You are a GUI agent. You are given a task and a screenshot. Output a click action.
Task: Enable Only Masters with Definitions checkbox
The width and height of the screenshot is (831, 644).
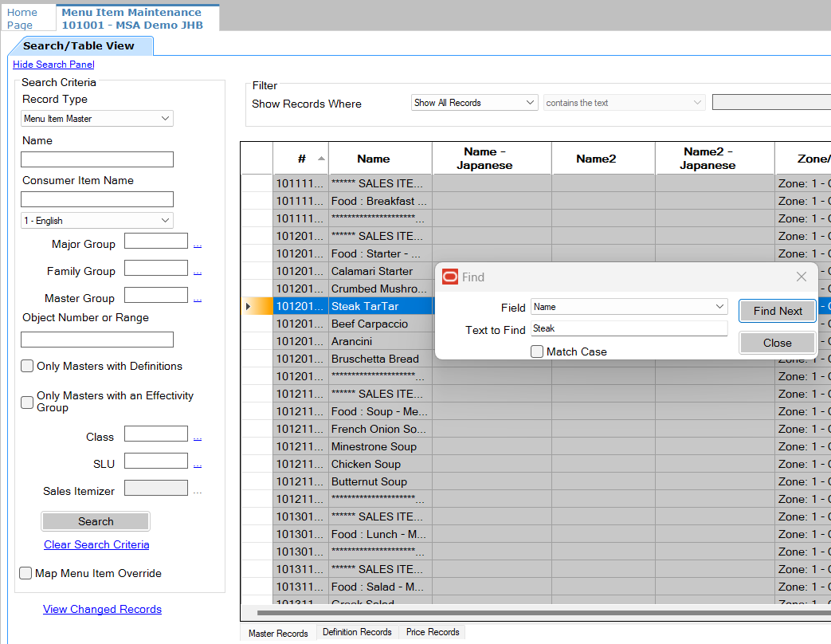(x=27, y=367)
